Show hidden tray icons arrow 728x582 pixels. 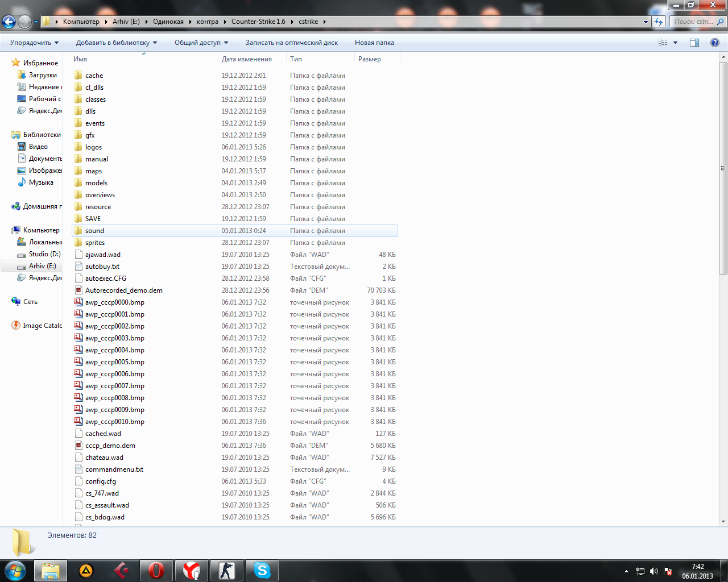coord(626,571)
